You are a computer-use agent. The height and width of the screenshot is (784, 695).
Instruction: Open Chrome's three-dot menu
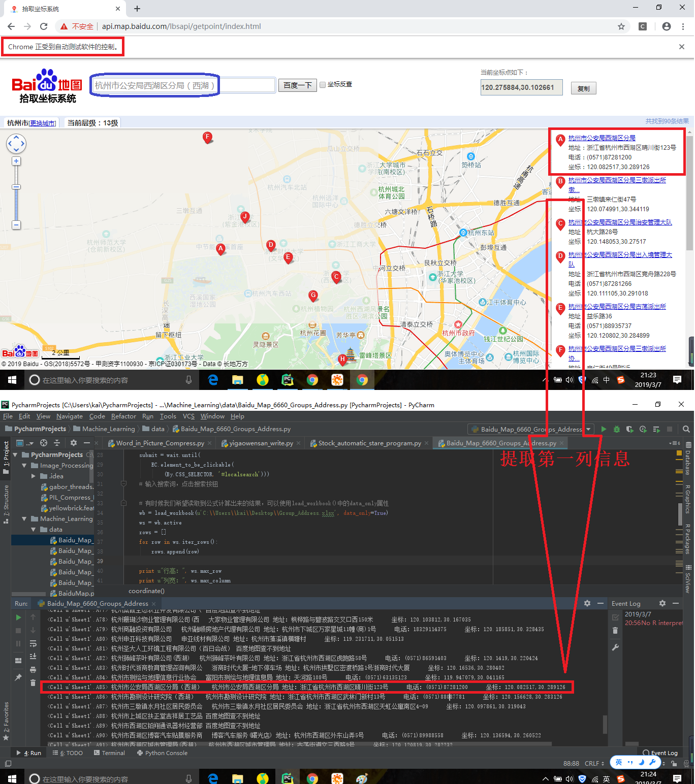click(684, 26)
